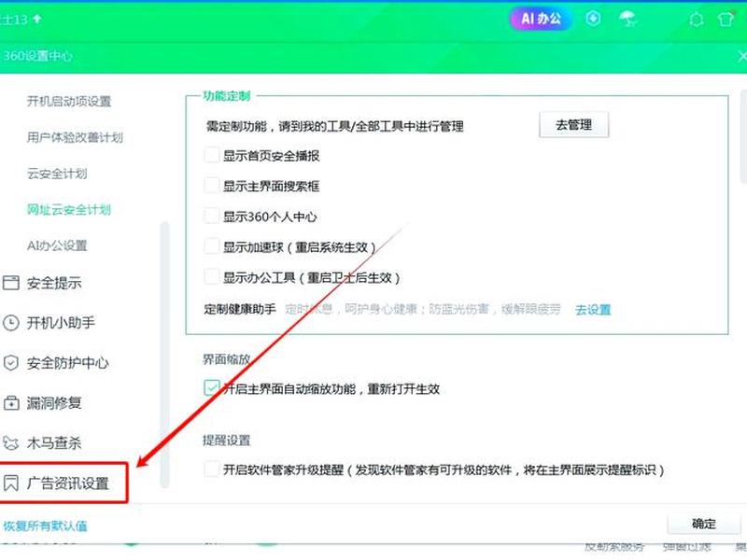747x560 pixels.
Task: Open the skin shirt icon
Action: click(726, 19)
